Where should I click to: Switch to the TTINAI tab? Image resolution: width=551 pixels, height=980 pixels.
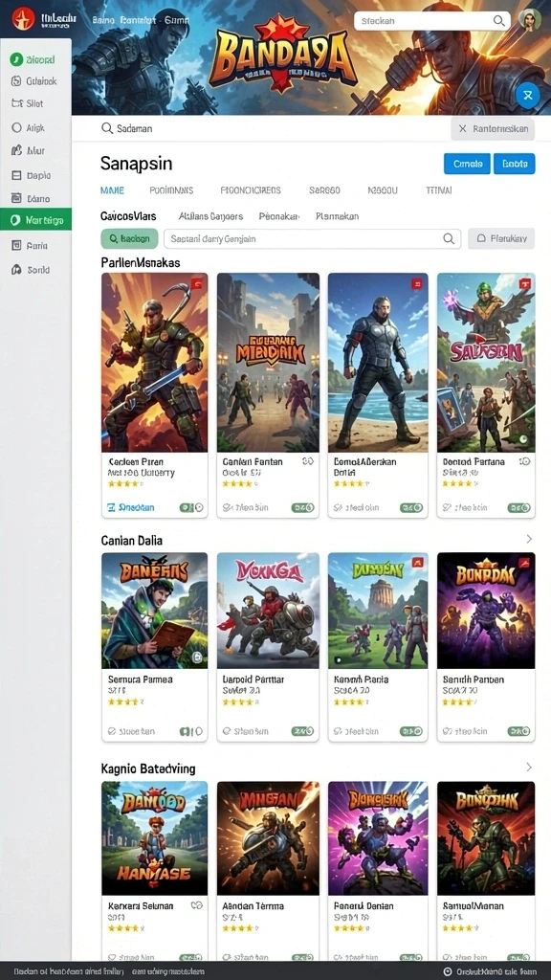(x=439, y=190)
